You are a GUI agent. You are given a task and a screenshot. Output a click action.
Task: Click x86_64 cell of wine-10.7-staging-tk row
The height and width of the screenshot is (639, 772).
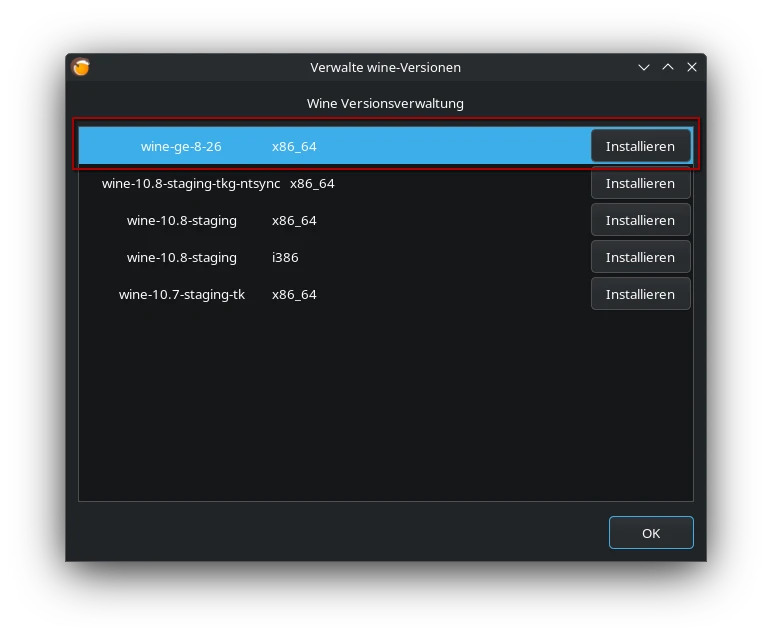(294, 294)
